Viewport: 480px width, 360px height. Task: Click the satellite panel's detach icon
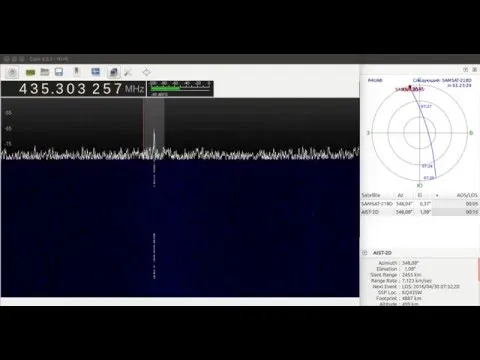tap(466, 69)
